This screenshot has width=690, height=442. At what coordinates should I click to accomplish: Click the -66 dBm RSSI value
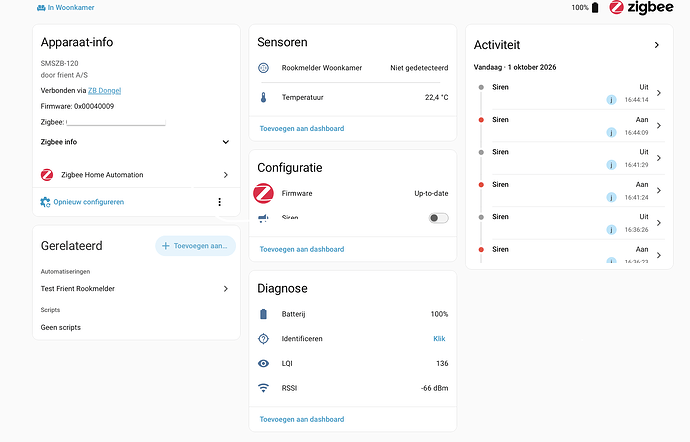coord(434,388)
